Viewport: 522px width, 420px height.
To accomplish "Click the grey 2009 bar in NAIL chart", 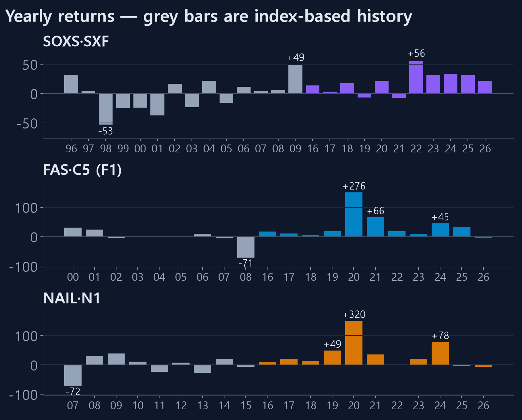I will coord(116,359).
